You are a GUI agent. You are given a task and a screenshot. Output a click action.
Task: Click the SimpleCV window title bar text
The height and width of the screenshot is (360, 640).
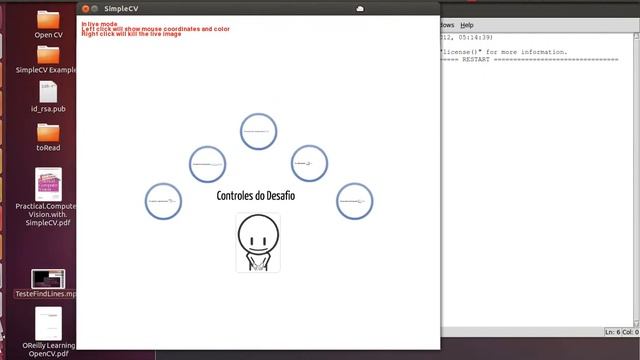pos(121,9)
